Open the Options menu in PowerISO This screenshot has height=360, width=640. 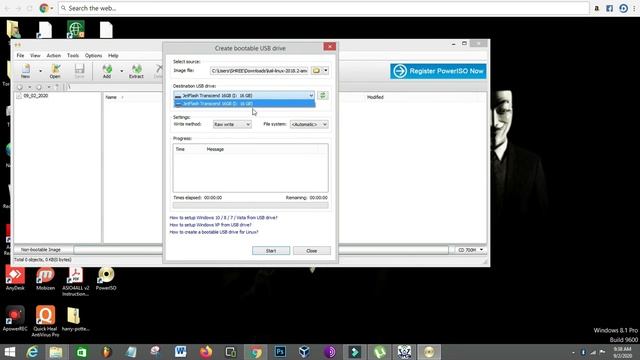click(93, 56)
